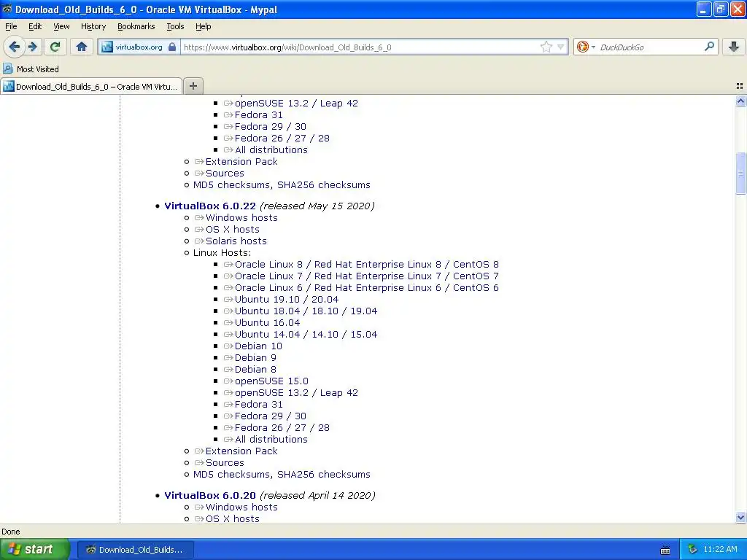The height and width of the screenshot is (560, 747).
Task: Go back using the Back arrow button
Action: click(14, 47)
